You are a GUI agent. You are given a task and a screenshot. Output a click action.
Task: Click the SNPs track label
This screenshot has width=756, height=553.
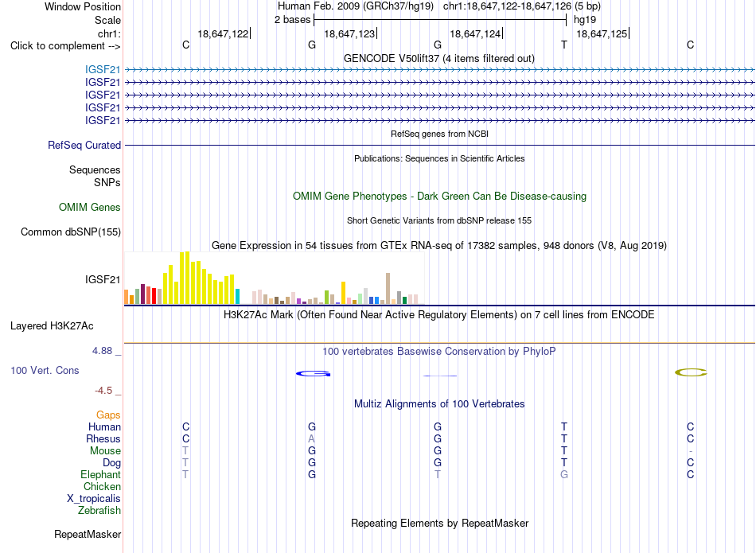pyautogui.click(x=107, y=182)
